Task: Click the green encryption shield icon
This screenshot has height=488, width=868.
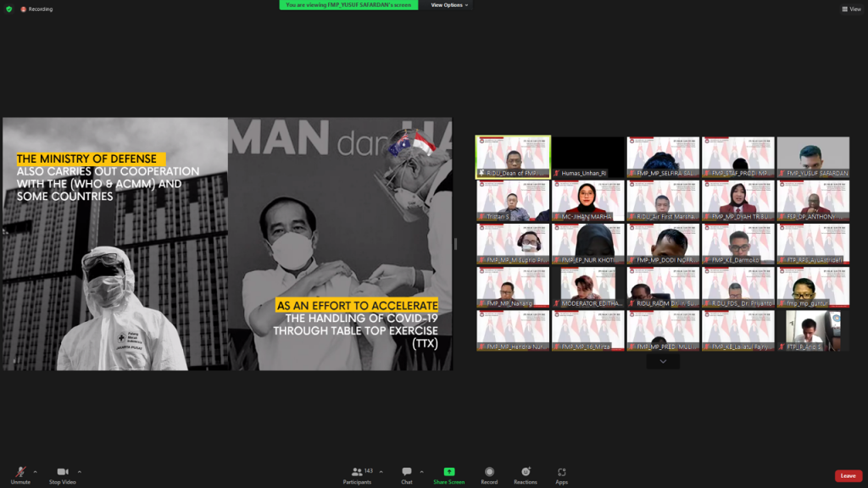Action: coord(8,9)
